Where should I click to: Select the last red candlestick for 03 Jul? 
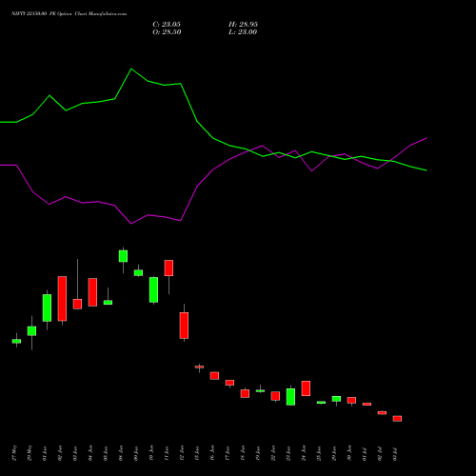click(397, 419)
